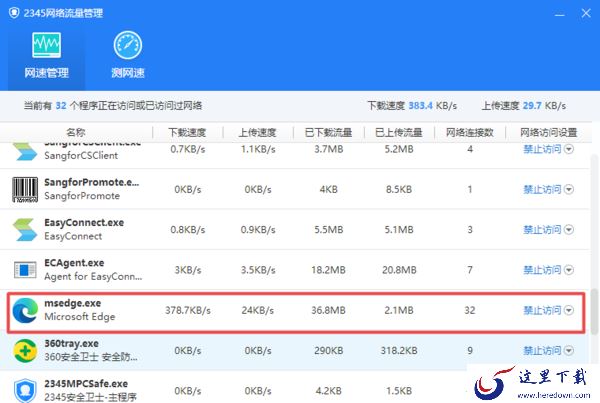Expand access options dropdown for SangforPromote

tap(569, 189)
